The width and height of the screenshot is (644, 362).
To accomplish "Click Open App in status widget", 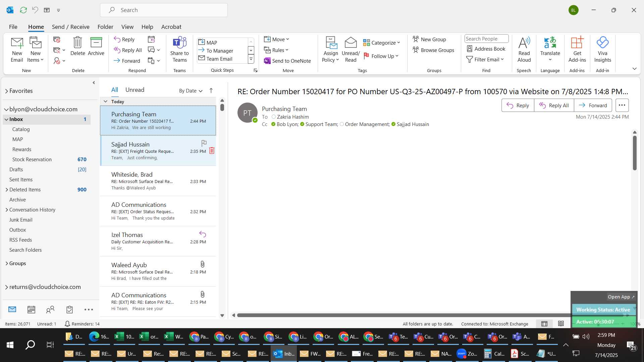I will 621,297.
